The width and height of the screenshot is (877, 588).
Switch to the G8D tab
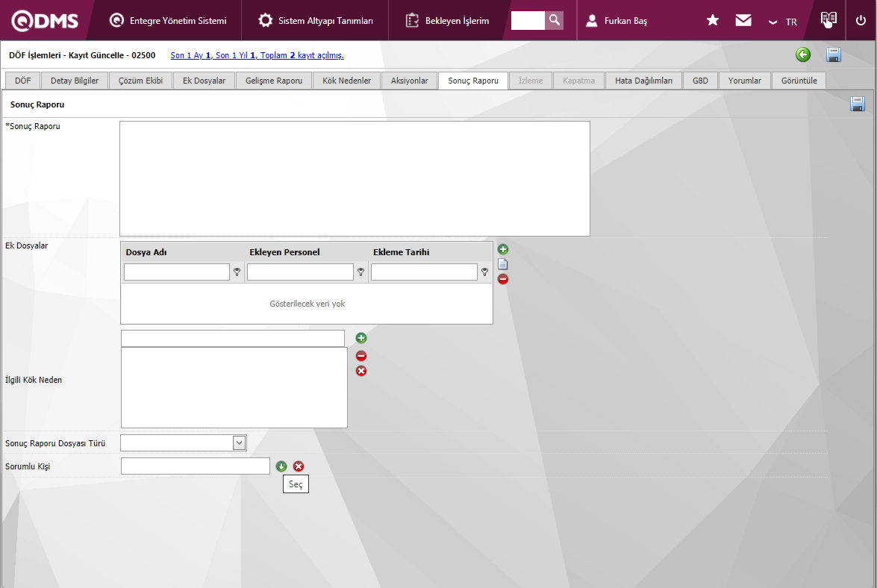pos(700,81)
